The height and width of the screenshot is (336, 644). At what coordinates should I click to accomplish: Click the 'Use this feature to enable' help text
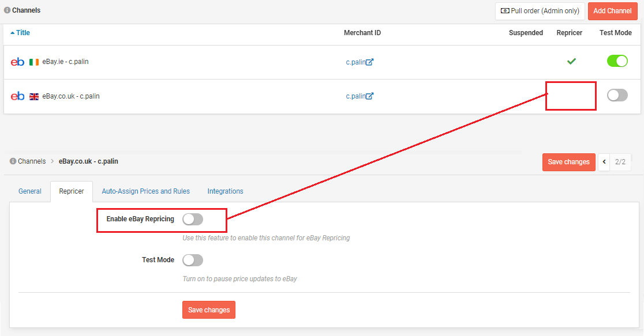266,238
